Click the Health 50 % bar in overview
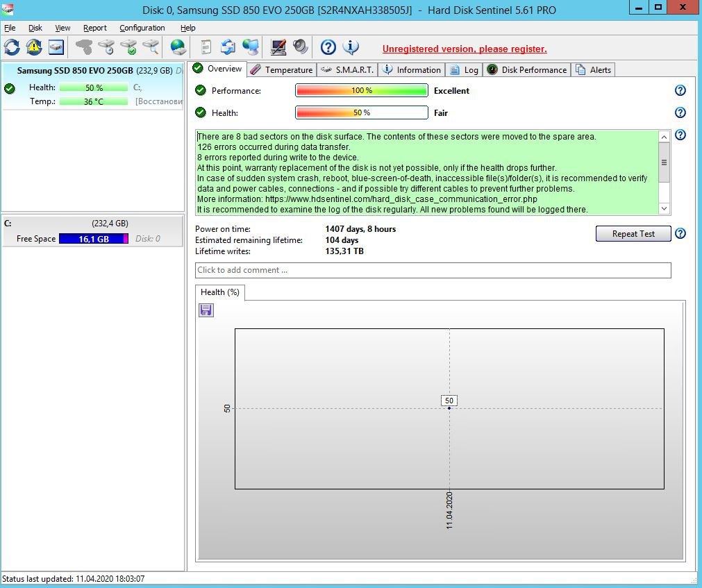Viewport: 702px width, 588px height. click(x=361, y=112)
